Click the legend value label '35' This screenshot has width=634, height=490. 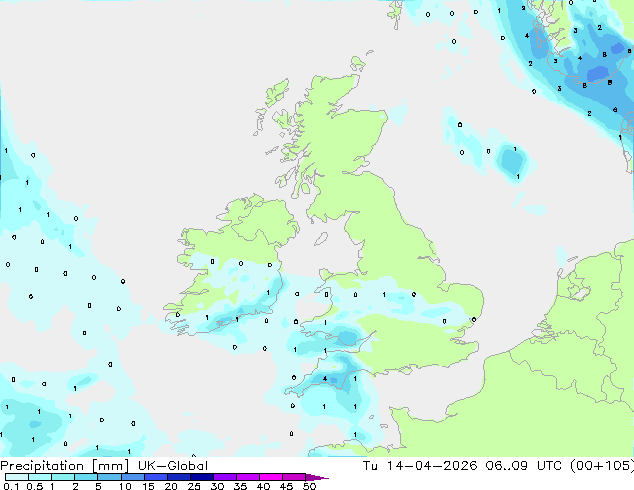(x=240, y=486)
